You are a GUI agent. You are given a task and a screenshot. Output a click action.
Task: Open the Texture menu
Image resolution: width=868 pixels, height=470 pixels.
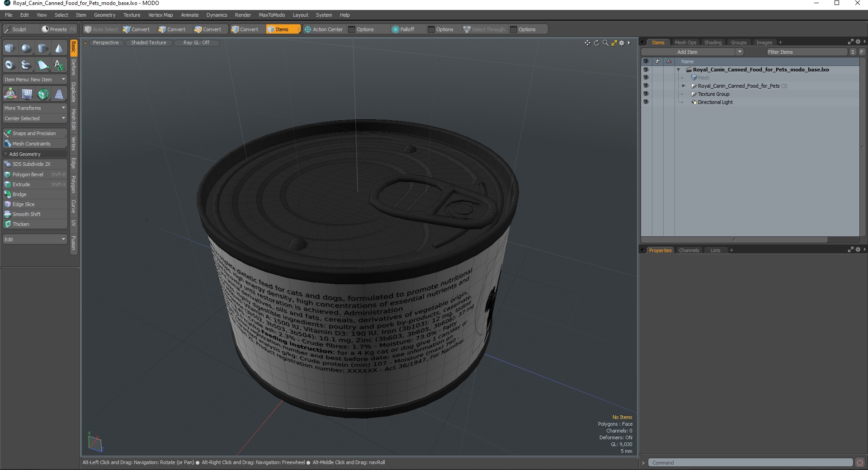[x=132, y=15]
